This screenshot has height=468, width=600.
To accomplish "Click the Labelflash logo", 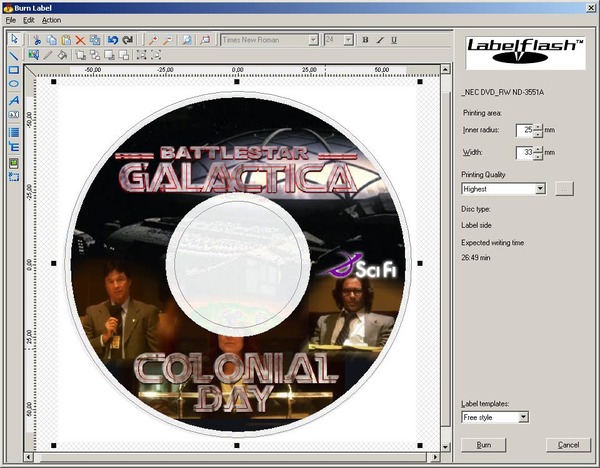I will tap(525, 53).
